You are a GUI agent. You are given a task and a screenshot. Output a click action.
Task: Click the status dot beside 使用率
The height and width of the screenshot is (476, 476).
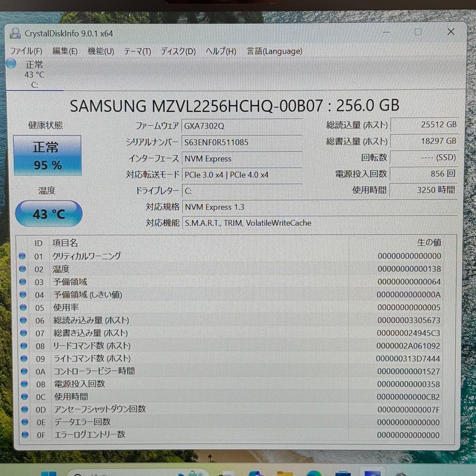23,307
